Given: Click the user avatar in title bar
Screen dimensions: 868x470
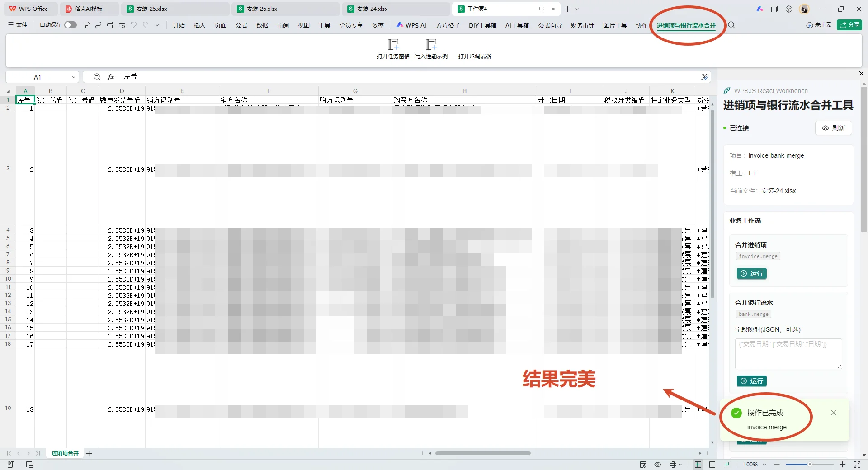Looking at the screenshot, I should click(804, 9).
